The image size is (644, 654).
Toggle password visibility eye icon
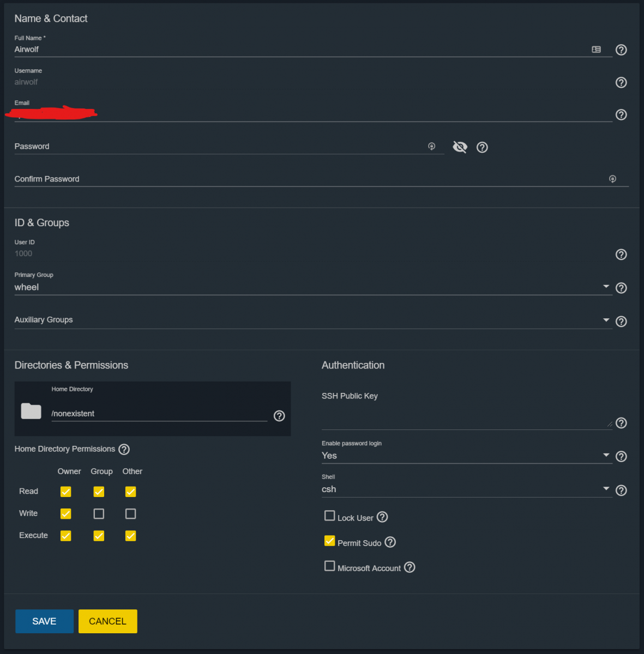point(460,147)
